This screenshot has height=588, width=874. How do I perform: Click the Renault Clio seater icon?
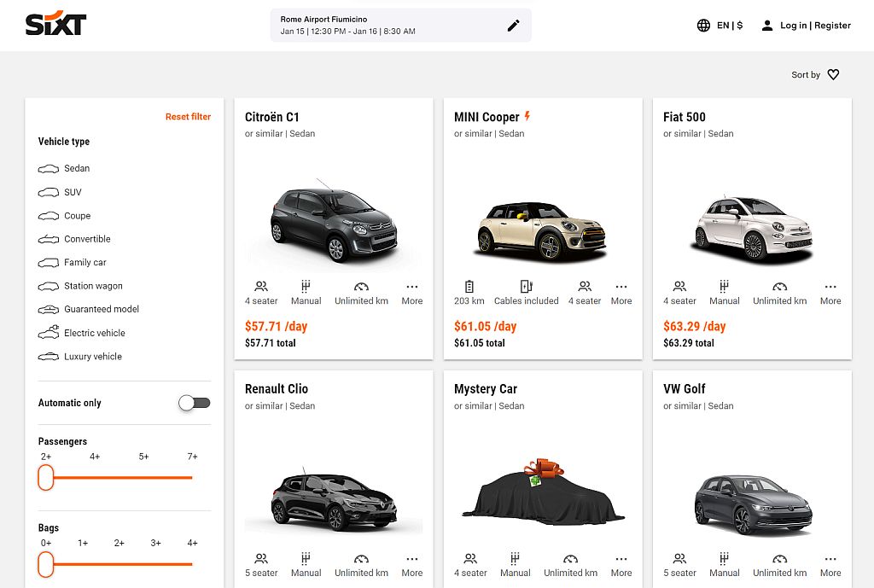261,558
